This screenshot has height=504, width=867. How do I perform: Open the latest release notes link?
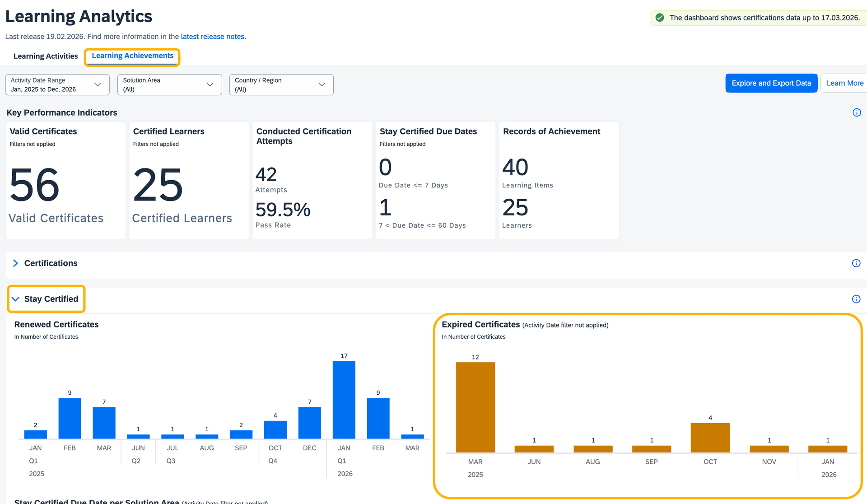click(x=213, y=37)
